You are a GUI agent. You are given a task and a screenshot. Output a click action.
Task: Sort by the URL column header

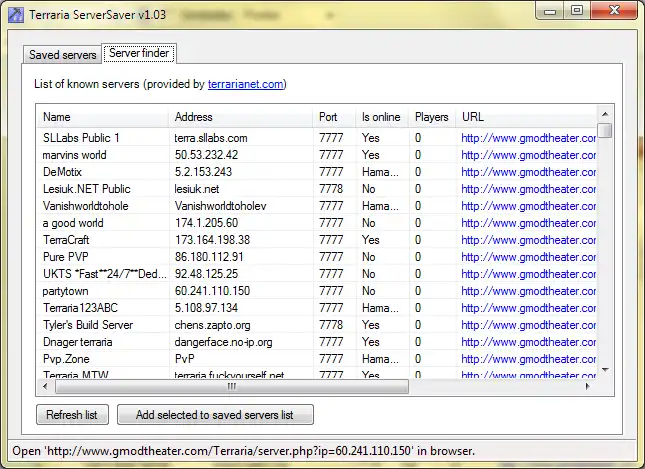coord(526,117)
